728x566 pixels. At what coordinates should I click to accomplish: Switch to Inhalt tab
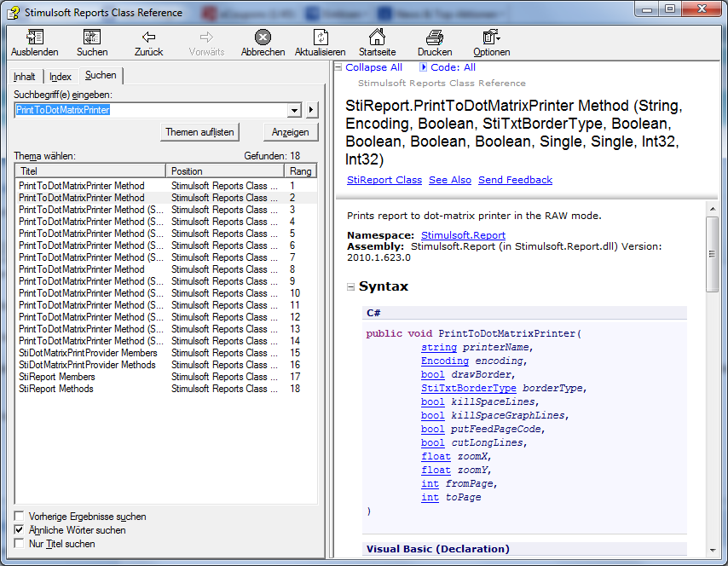pos(25,77)
